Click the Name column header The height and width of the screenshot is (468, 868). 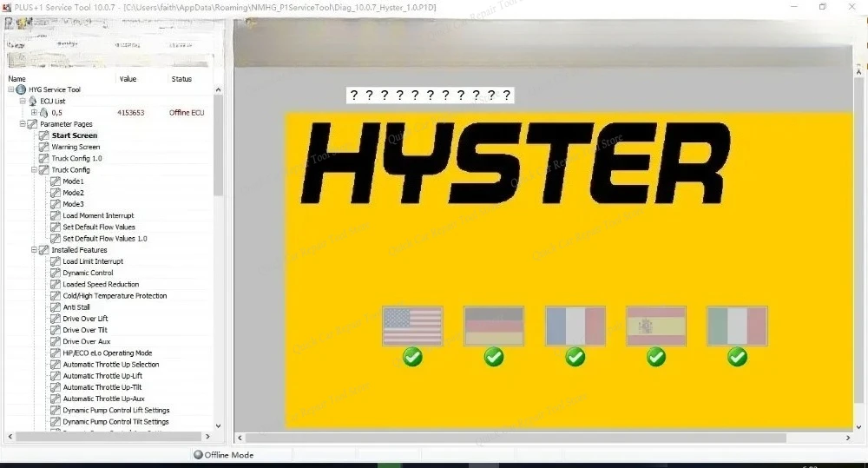point(16,79)
